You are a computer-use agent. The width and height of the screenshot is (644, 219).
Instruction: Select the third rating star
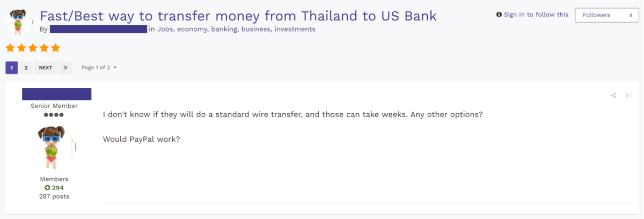click(33, 48)
